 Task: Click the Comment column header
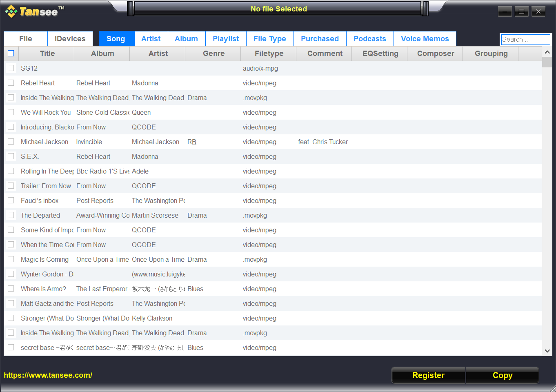[325, 53]
